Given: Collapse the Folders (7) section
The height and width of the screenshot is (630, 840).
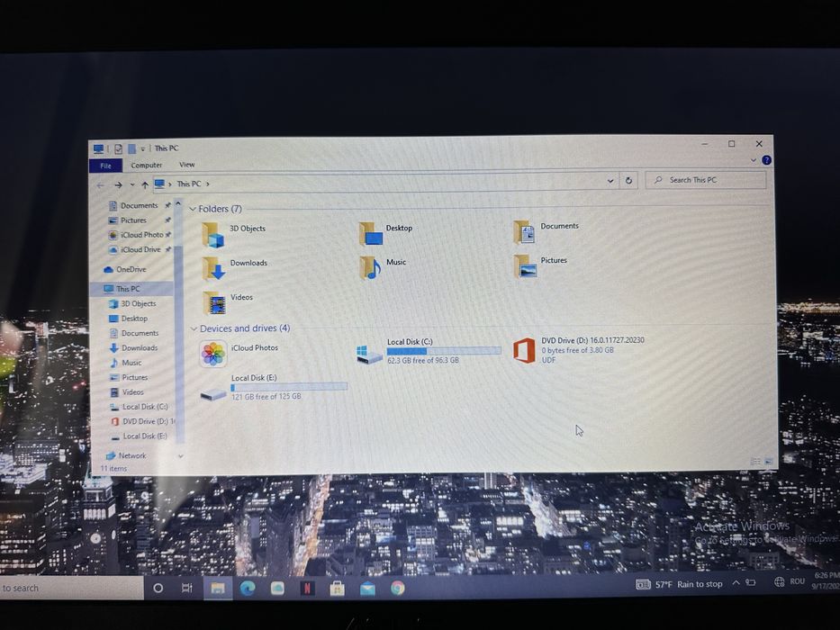Looking at the screenshot, I should (193, 210).
